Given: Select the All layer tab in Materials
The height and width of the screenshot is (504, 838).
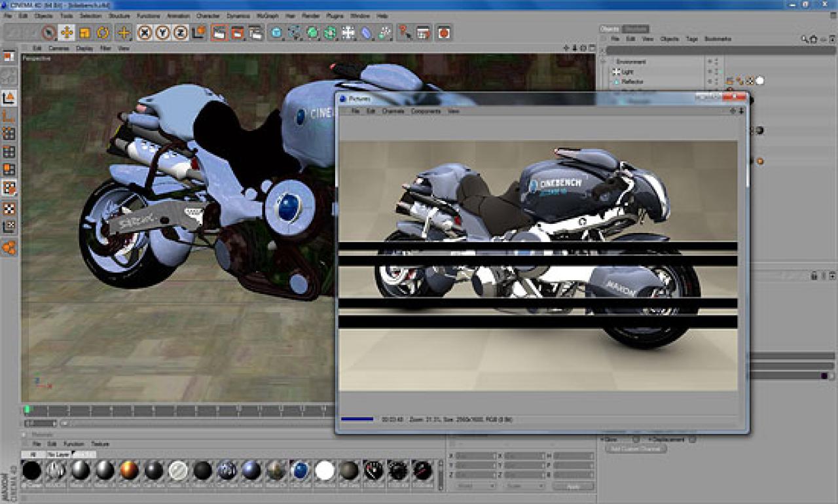Looking at the screenshot, I should coord(33,454).
